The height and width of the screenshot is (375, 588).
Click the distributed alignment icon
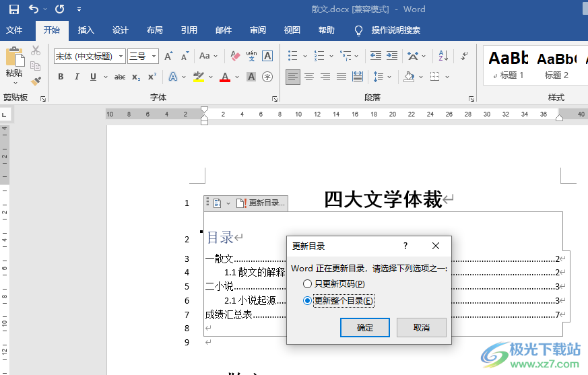pos(358,77)
